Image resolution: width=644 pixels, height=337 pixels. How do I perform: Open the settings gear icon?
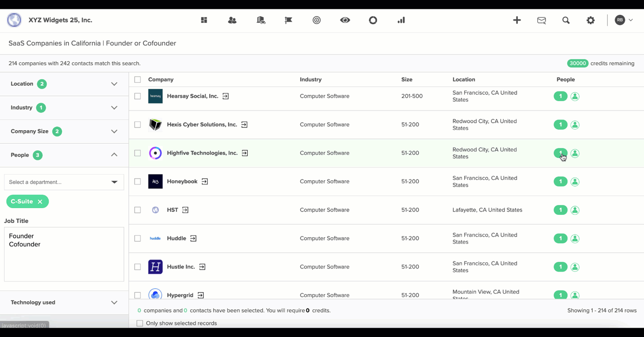(x=591, y=20)
